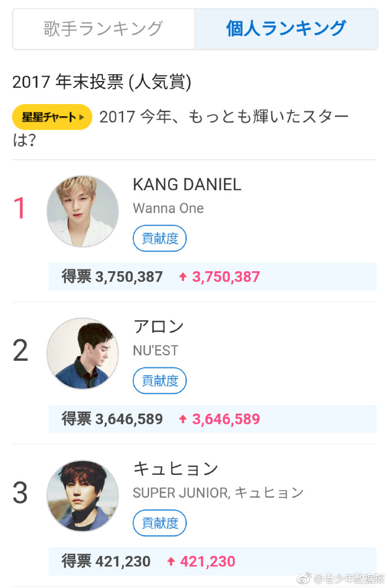Click 貢献度 button under キュヒョン
Image resolution: width=388 pixels, height=588 pixels.
point(160,523)
